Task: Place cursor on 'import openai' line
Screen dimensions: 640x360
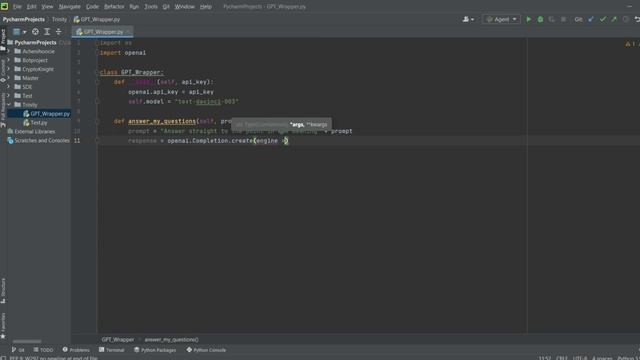Action: click(x=123, y=53)
